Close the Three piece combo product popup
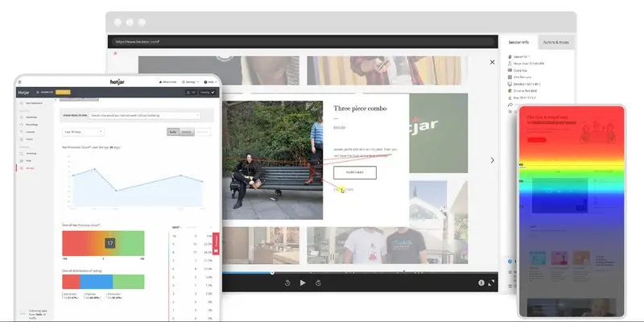Viewport: 644px width, 322px height. click(x=492, y=62)
